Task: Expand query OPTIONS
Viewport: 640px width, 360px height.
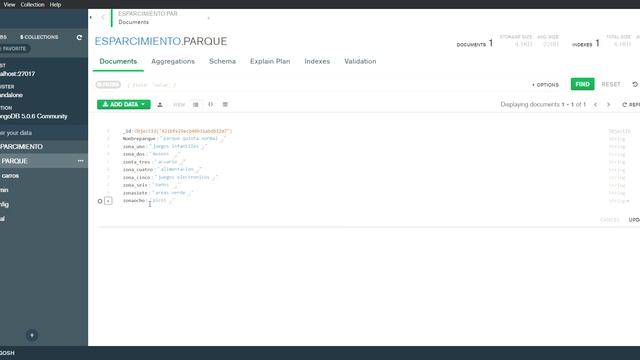Action: coord(545,85)
